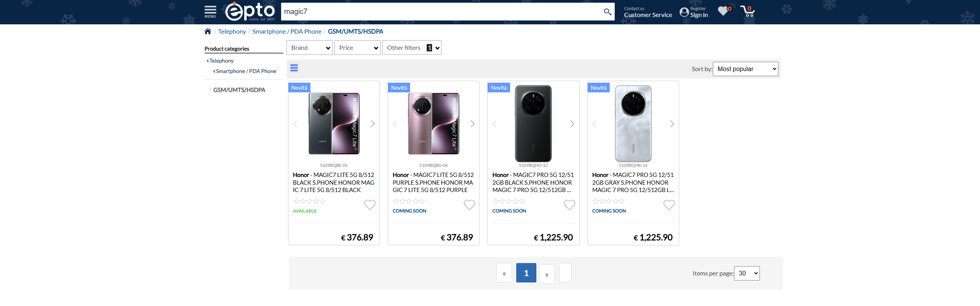Viewport: 980px width, 306px height.
Task: Open the user account icon
Action: 684,12
